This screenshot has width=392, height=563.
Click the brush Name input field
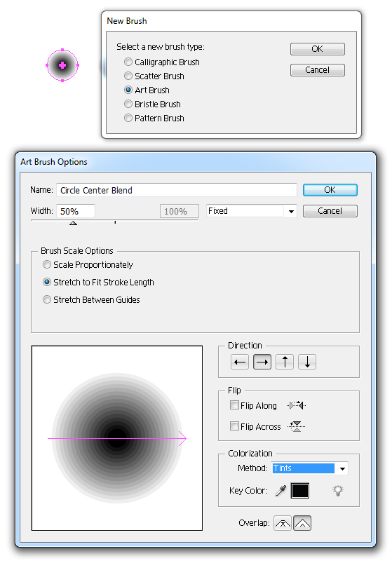pyautogui.click(x=177, y=190)
